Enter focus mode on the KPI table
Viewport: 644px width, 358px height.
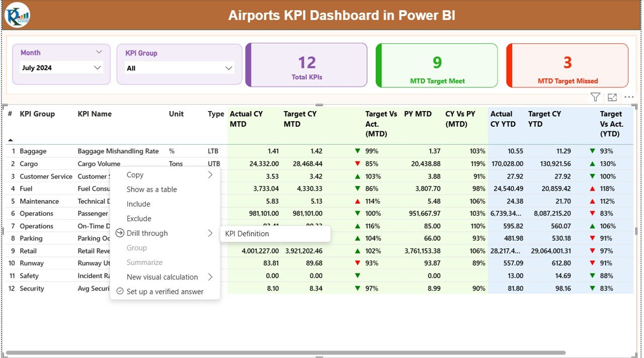[612, 97]
